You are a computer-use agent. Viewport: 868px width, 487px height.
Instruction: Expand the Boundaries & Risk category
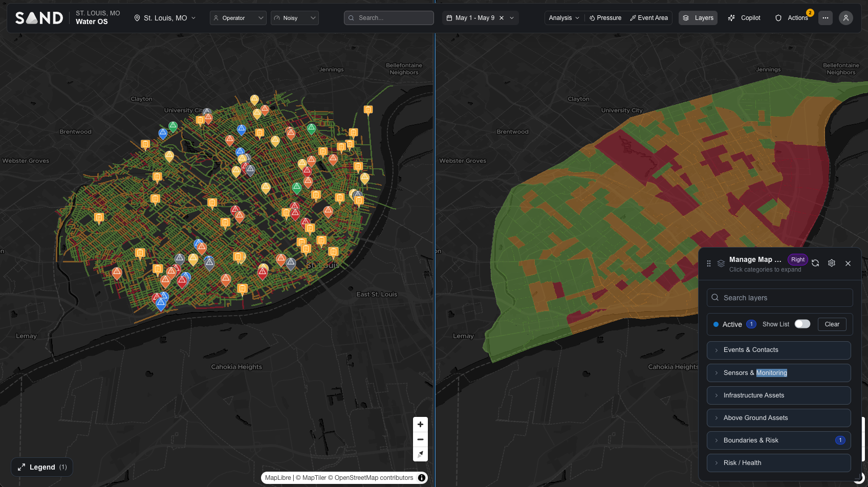pos(779,440)
